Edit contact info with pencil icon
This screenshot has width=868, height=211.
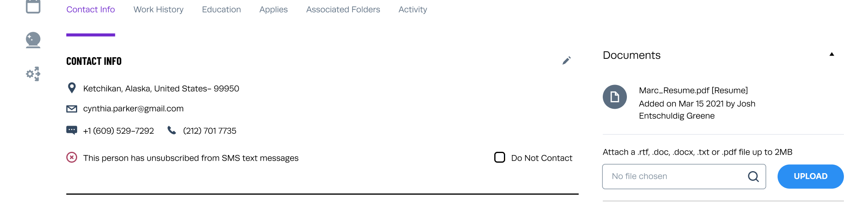click(566, 61)
